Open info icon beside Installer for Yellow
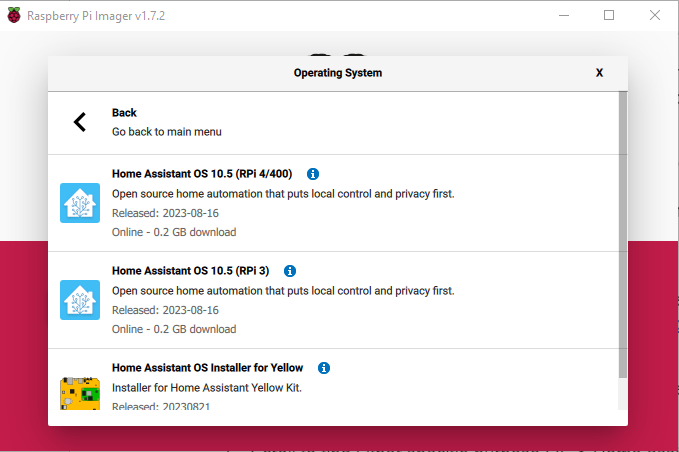 click(x=323, y=368)
